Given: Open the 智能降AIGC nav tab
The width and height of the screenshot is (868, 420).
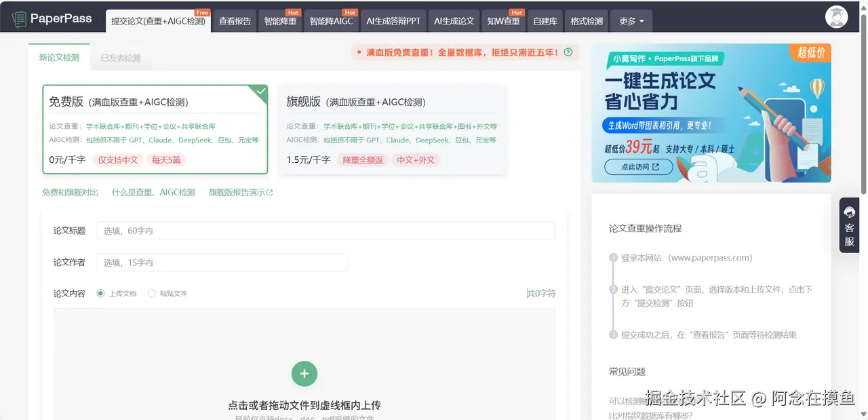Looking at the screenshot, I should tap(331, 21).
